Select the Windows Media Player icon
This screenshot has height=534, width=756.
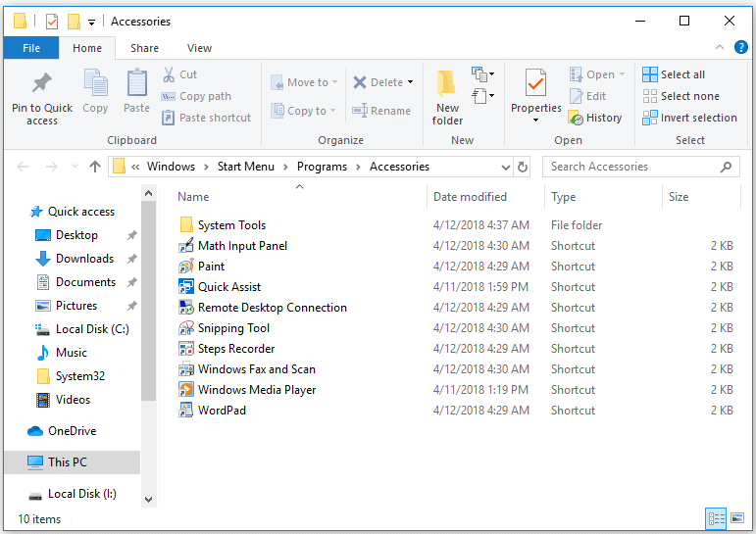(186, 389)
